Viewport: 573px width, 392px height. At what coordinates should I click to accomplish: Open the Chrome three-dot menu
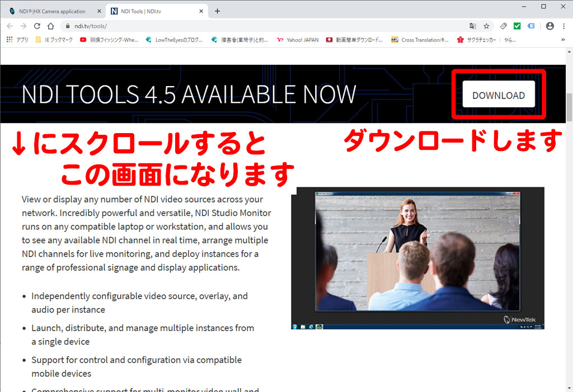(x=563, y=26)
